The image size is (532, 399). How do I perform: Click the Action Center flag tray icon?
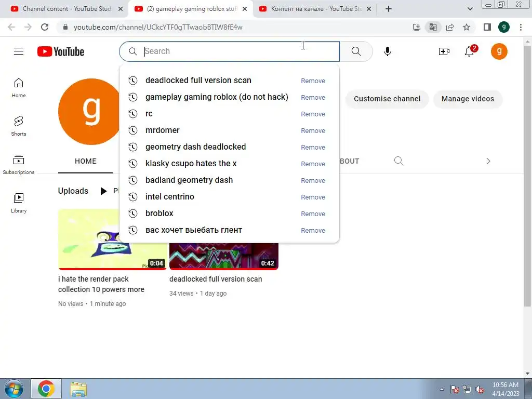[x=455, y=390]
